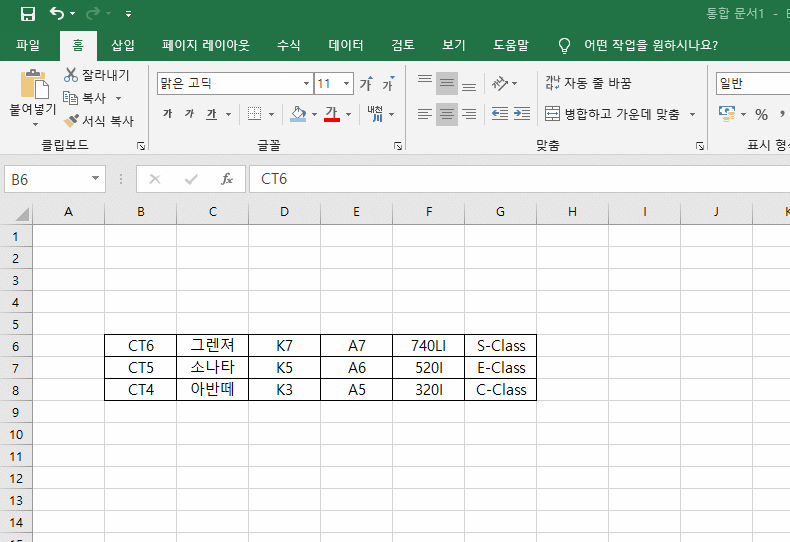The width and height of the screenshot is (790, 542).
Task: Switch to the 삽입 tab
Action: click(x=122, y=45)
